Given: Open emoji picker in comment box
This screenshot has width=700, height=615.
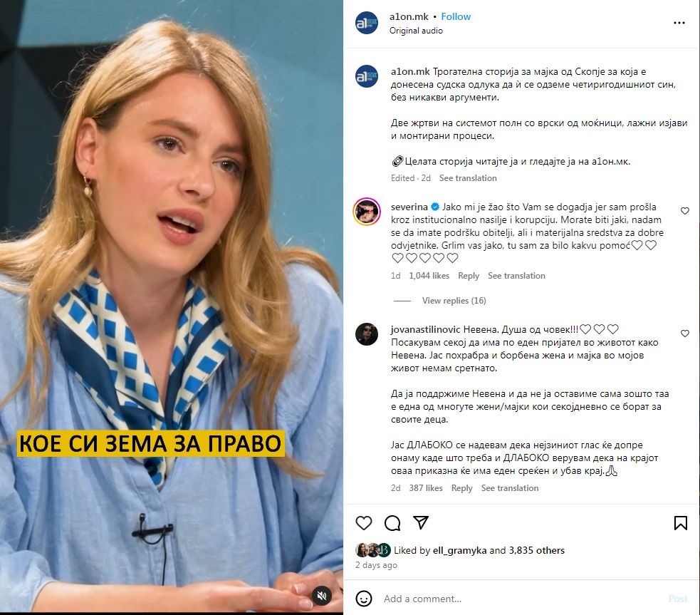Looking at the screenshot, I should click(x=364, y=599).
